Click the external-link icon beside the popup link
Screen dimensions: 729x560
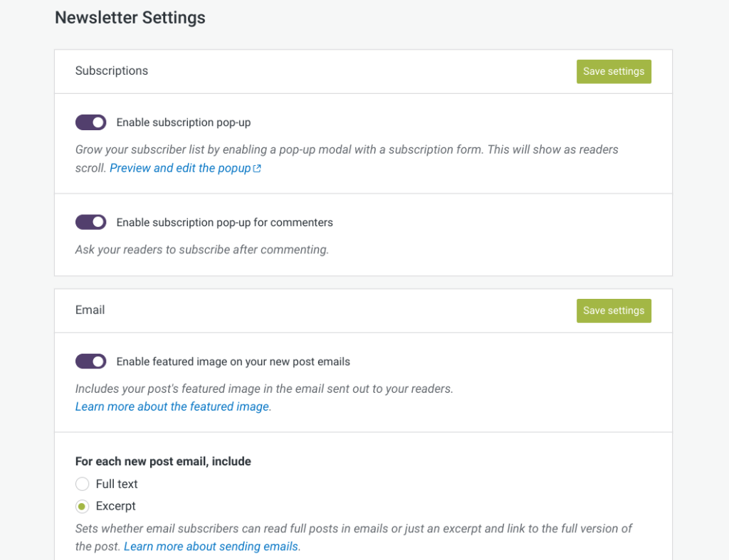pyautogui.click(x=257, y=169)
